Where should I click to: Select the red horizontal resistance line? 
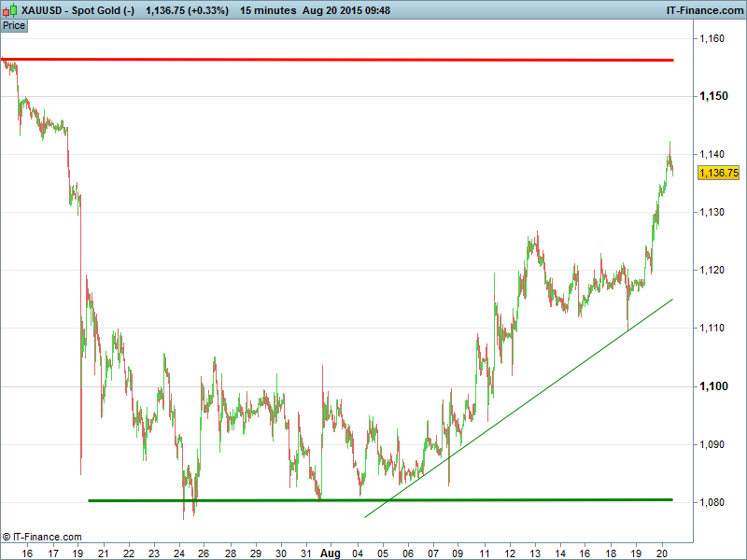click(373, 60)
